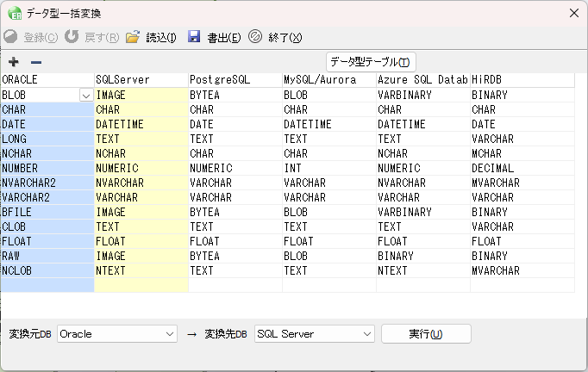Click the ORACLE column header

pos(47,80)
